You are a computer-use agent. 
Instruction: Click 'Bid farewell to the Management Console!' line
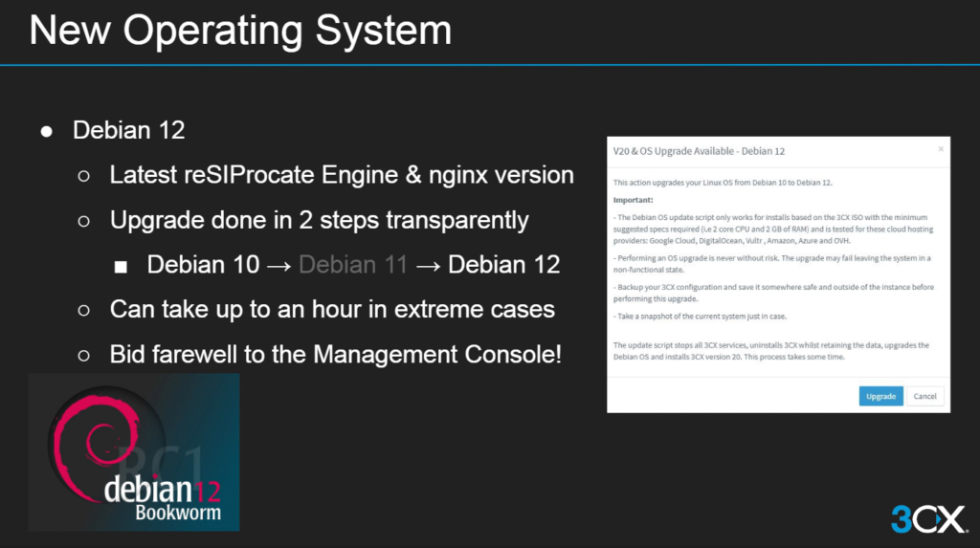tap(335, 354)
